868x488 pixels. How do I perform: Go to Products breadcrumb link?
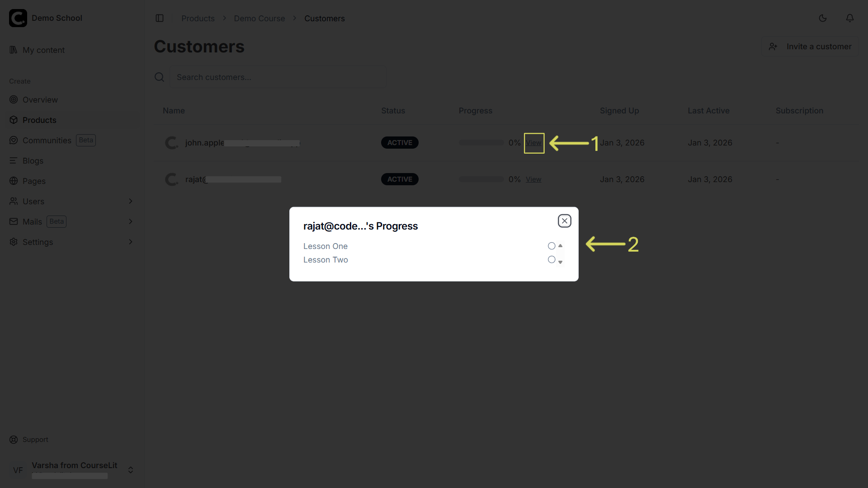(x=198, y=18)
